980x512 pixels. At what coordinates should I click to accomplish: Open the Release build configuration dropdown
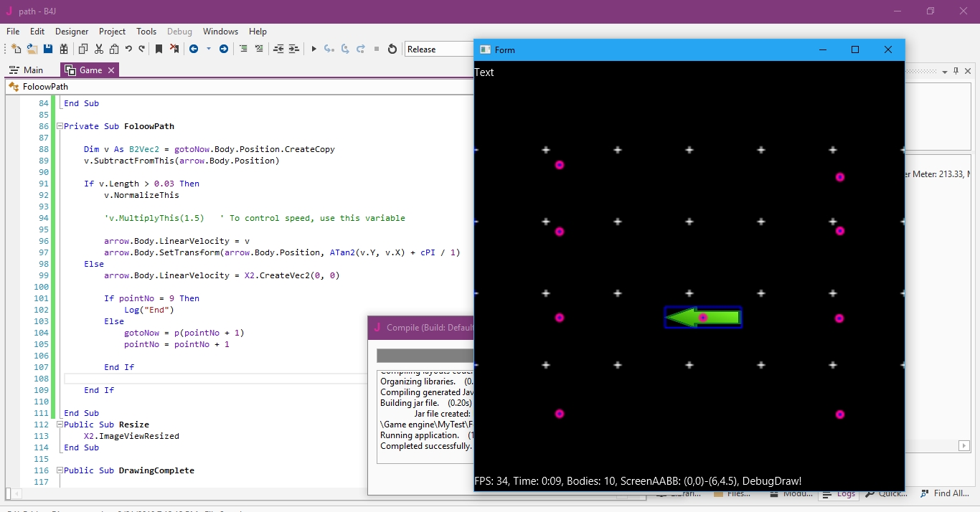coord(439,49)
